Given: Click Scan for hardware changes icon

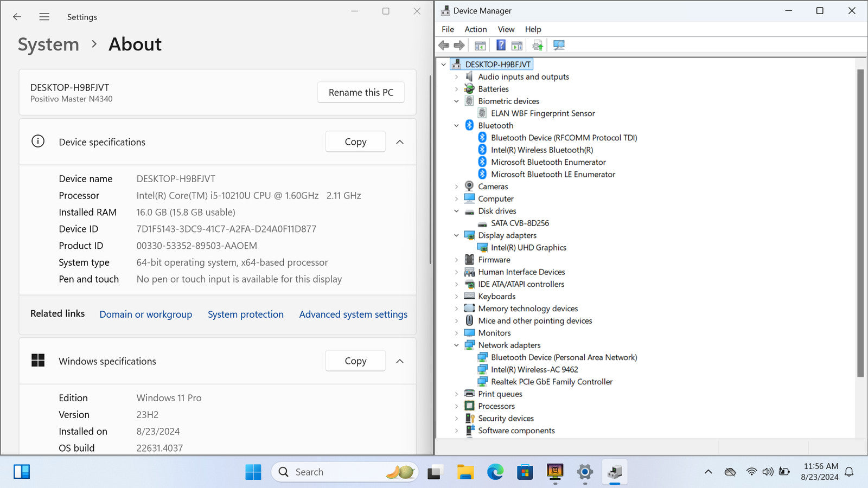Looking at the screenshot, I should click(x=559, y=45).
